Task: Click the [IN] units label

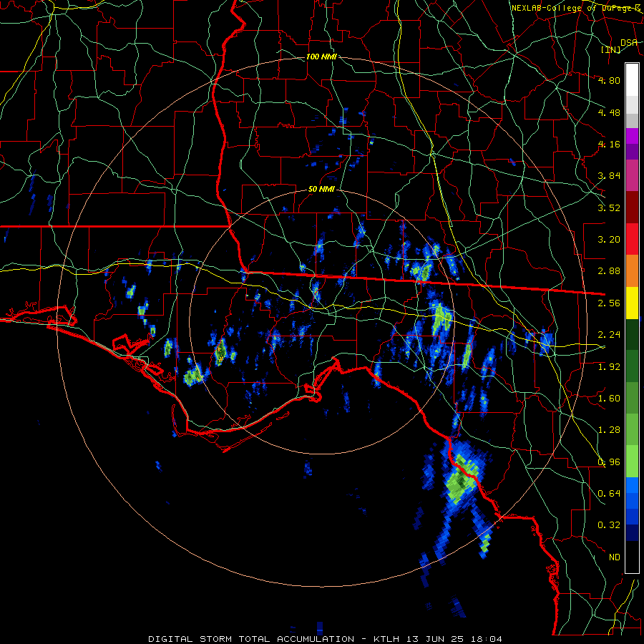Action: click(x=611, y=49)
